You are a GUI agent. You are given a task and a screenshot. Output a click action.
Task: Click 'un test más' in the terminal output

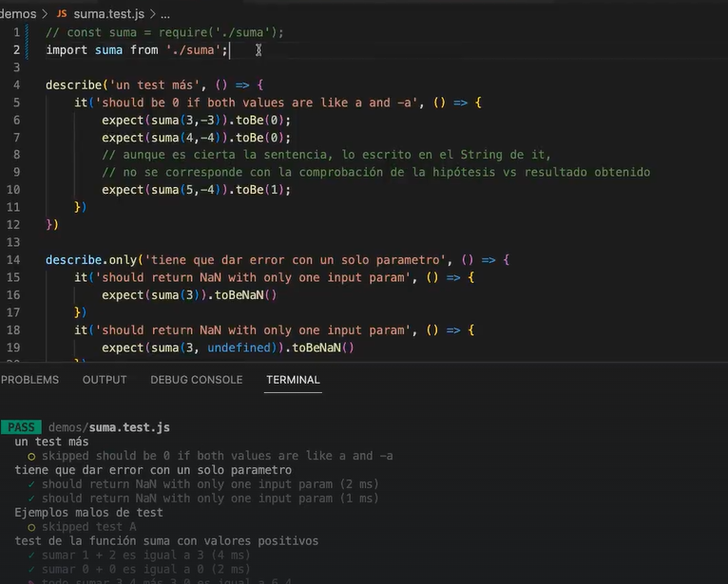pyautogui.click(x=51, y=442)
